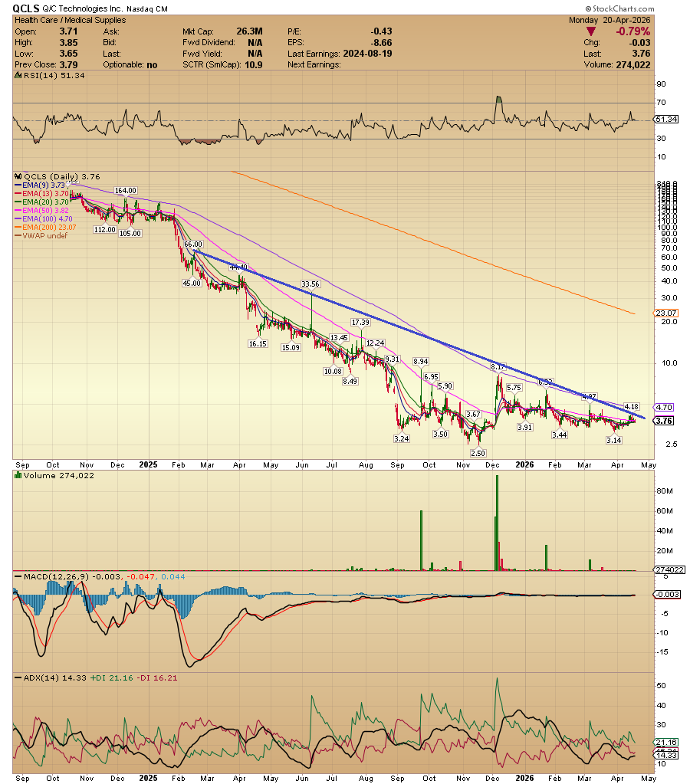Click the 5.75 price label
The height and width of the screenshot is (784, 690).
(514, 388)
